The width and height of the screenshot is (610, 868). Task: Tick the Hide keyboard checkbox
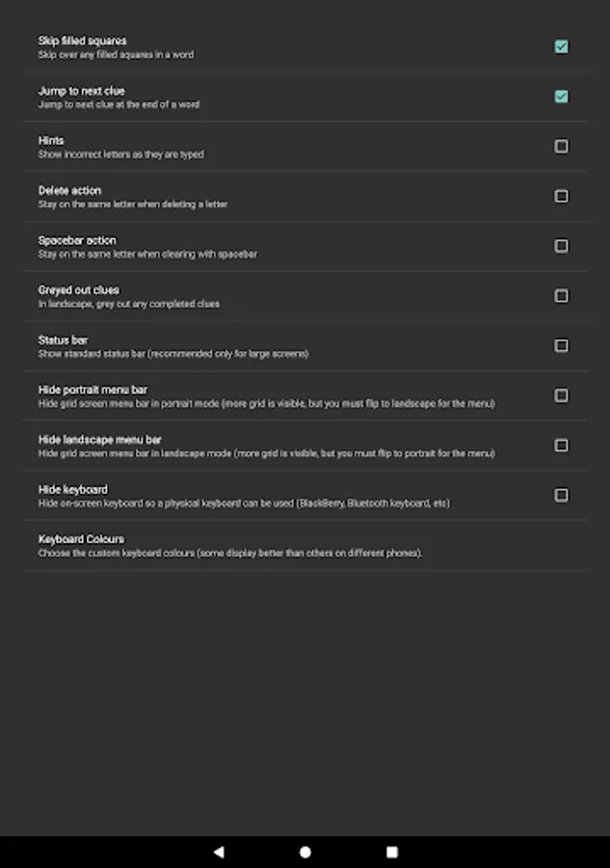click(561, 495)
